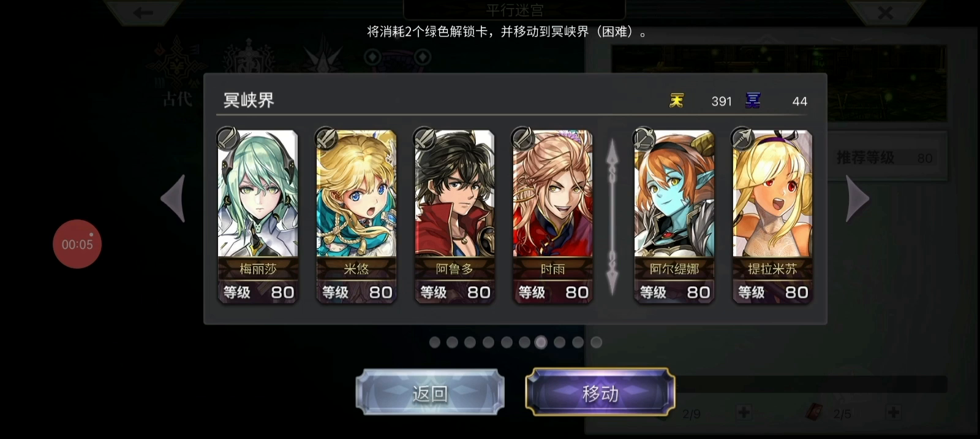
Task: Go to the previous party with left arrow
Action: (x=173, y=199)
